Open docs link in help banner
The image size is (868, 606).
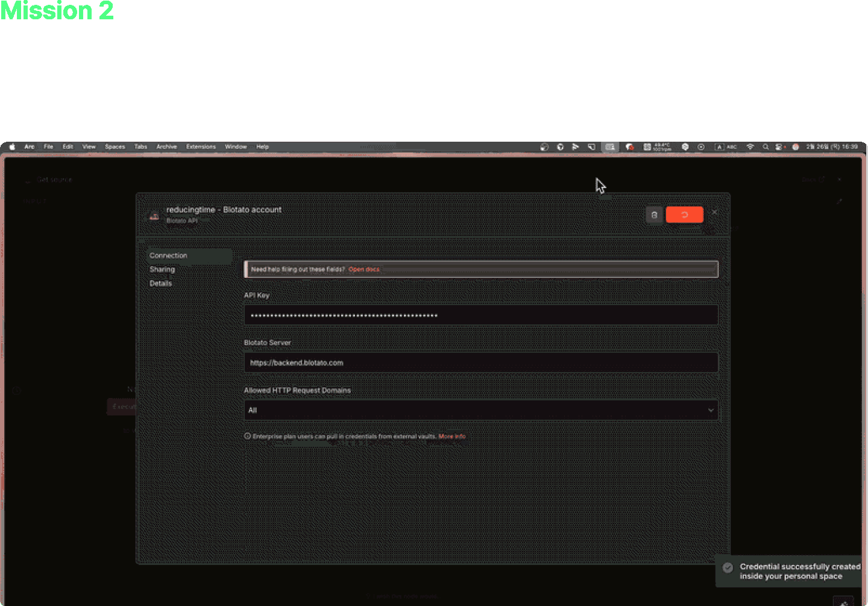pos(364,270)
